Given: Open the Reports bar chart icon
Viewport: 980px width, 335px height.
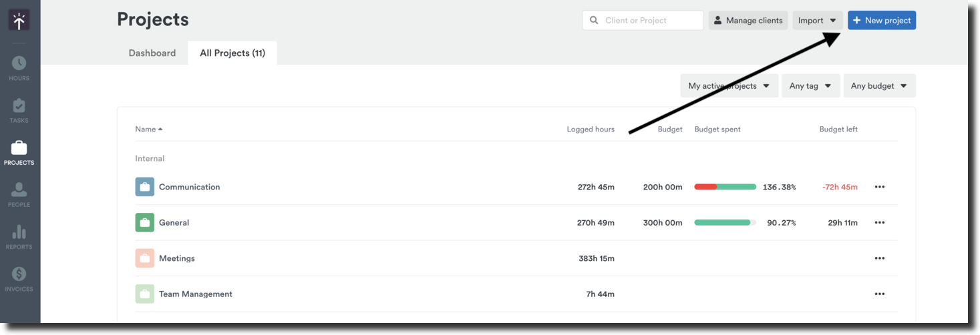Looking at the screenshot, I should 19,236.
